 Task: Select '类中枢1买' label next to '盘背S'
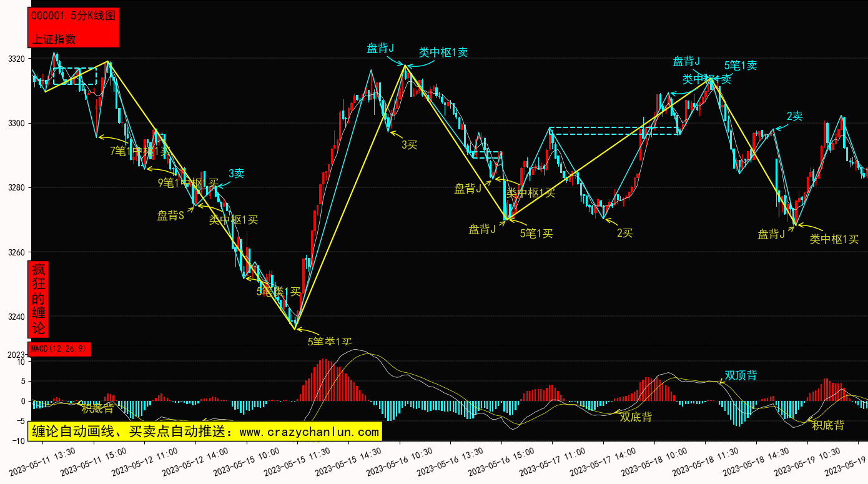point(234,220)
